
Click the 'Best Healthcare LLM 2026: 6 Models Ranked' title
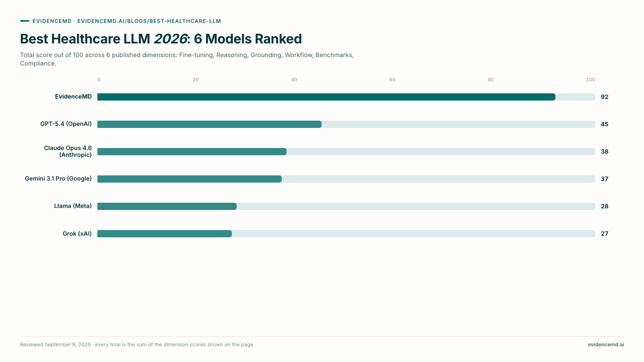click(x=161, y=39)
